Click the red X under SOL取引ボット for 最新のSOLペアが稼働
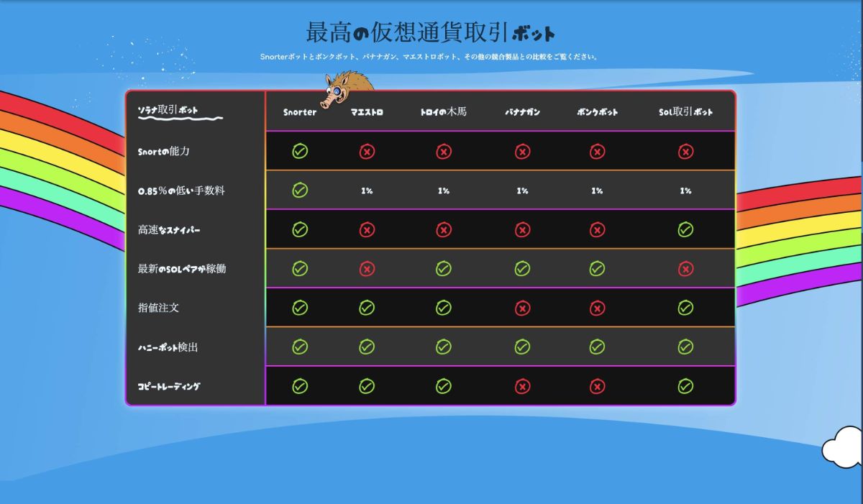Image resolution: width=863 pixels, height=504 pixels. [x=685, y=268]
